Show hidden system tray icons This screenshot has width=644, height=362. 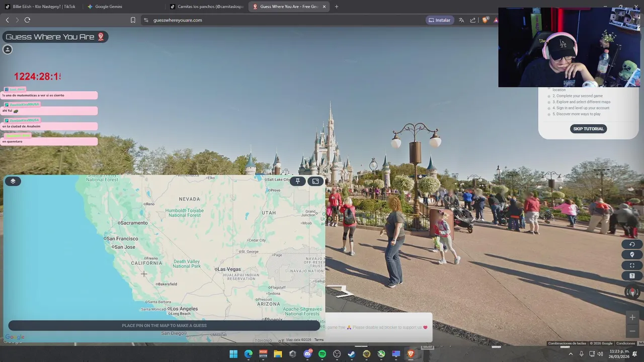(571, 354)
